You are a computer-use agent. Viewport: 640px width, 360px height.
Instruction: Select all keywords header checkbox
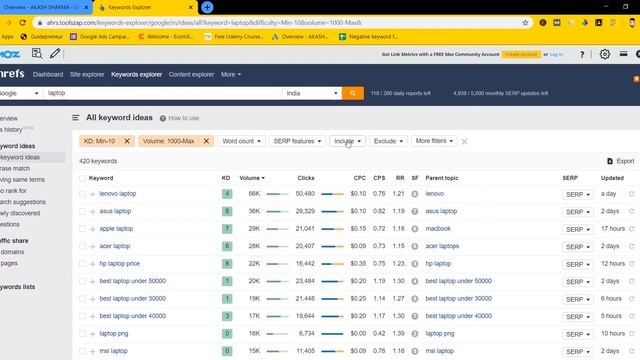click(x=82, y=178)
